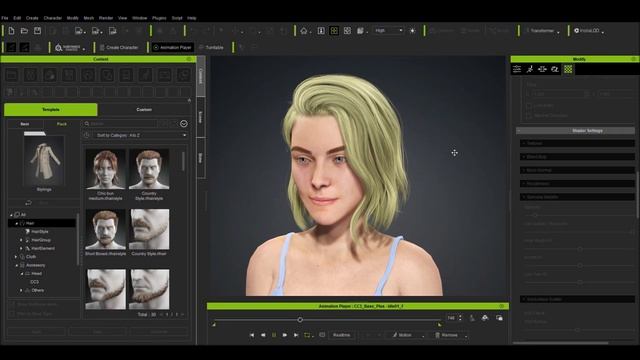Image resolution: width=640 pixels, height=360 pixels.
Task: Jump to the last frame
Action: coord(296,335)
